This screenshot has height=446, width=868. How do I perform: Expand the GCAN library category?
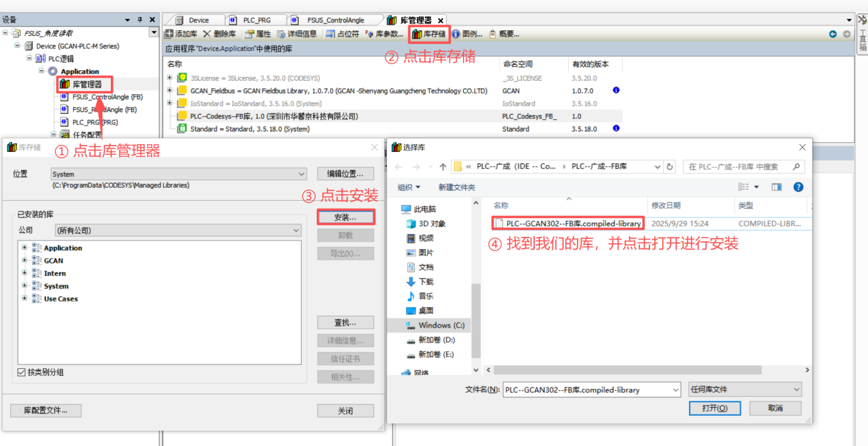[x=25, y=260]
